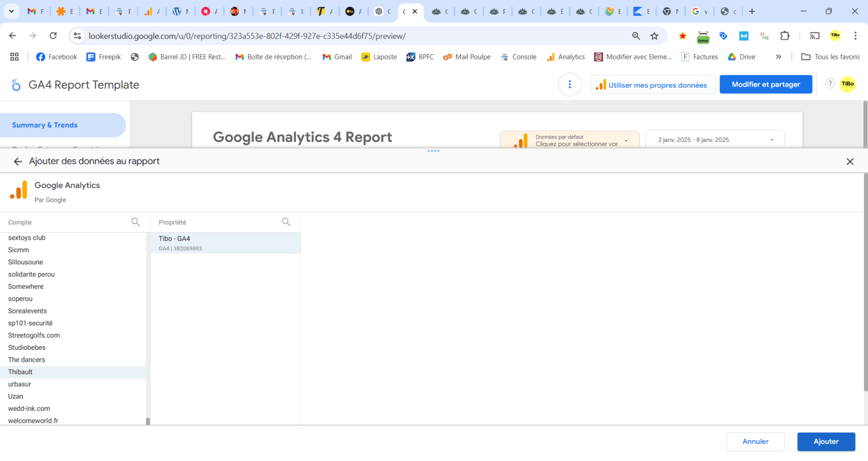Screen dimensions: 868x461
Task: Open the bookmarks apps grid icon
Action: (15, 56)
